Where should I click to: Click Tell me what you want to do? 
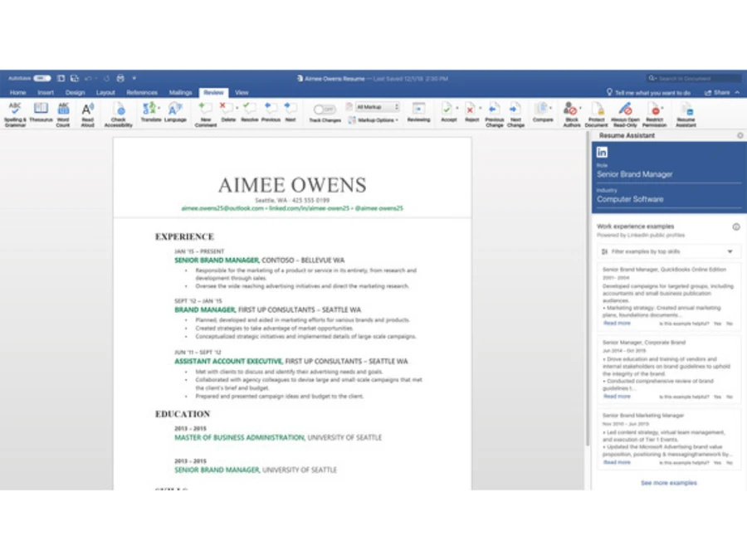coord(648,92)
